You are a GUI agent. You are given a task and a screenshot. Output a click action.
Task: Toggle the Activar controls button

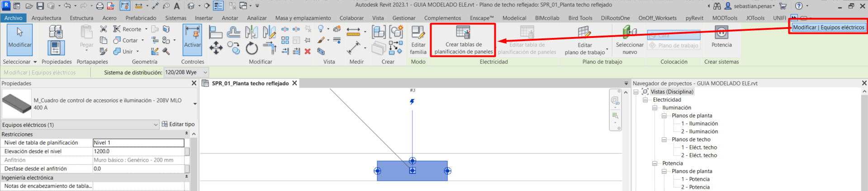(192, 40)
